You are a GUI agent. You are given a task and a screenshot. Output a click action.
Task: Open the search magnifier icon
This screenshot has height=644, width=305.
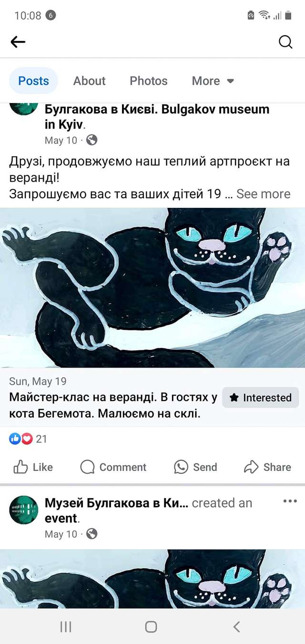[x=285, y=42]
